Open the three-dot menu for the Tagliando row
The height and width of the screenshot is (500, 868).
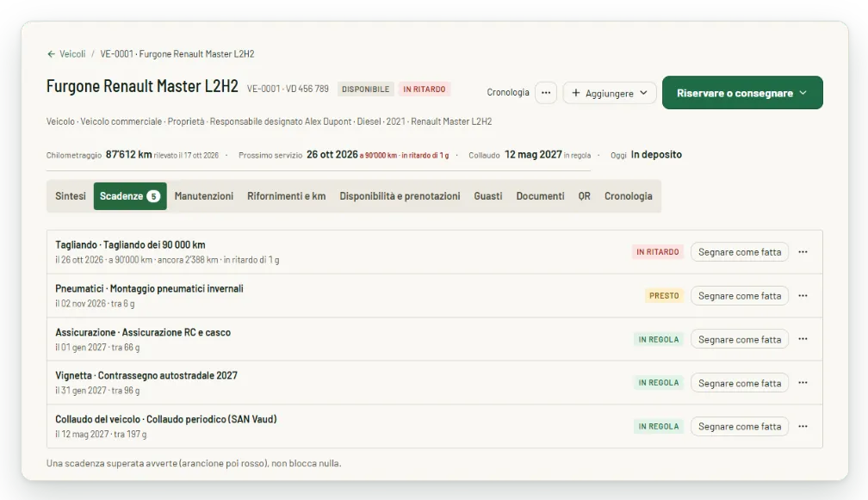point(803,252)
